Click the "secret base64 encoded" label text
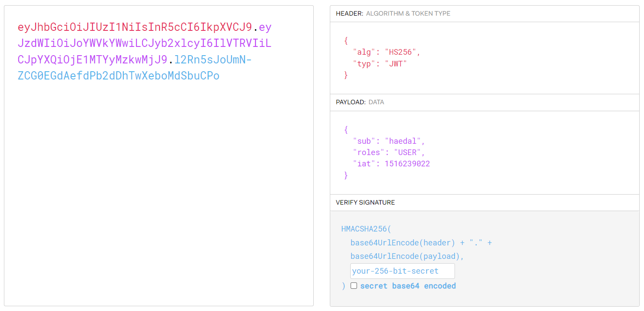Viewport: 644px width, 311px height. [408, 286]
